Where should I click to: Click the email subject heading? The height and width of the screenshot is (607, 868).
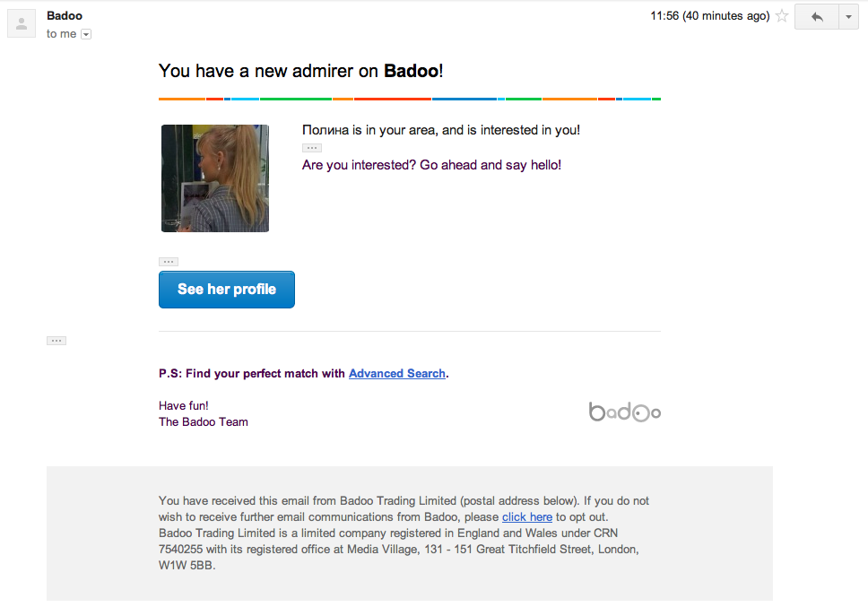point(300,71)
